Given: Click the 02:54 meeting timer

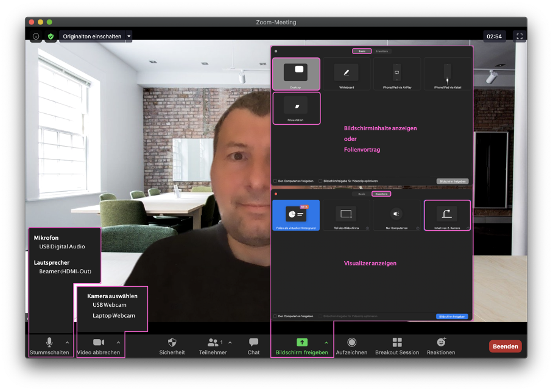Looking at the screenshot, I should pyautogui.click(x=494, y=37).
